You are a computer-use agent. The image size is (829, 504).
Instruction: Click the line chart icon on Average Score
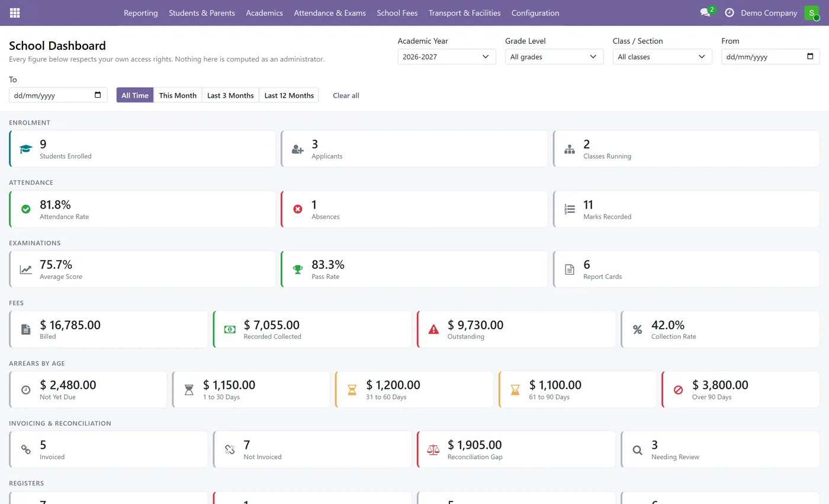point(25,269)
